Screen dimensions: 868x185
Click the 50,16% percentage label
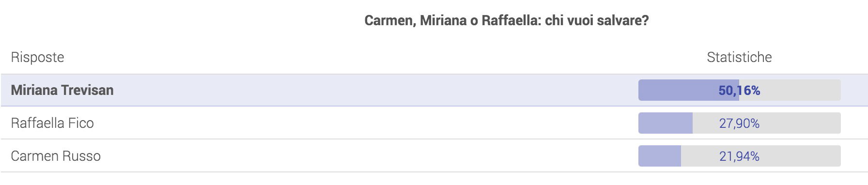(739, 91)
